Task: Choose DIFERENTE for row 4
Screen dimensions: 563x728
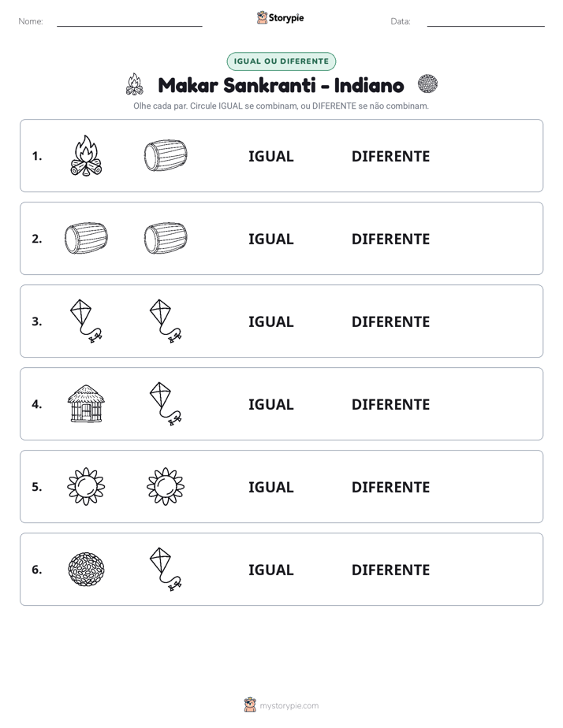Action: (390, 404)
